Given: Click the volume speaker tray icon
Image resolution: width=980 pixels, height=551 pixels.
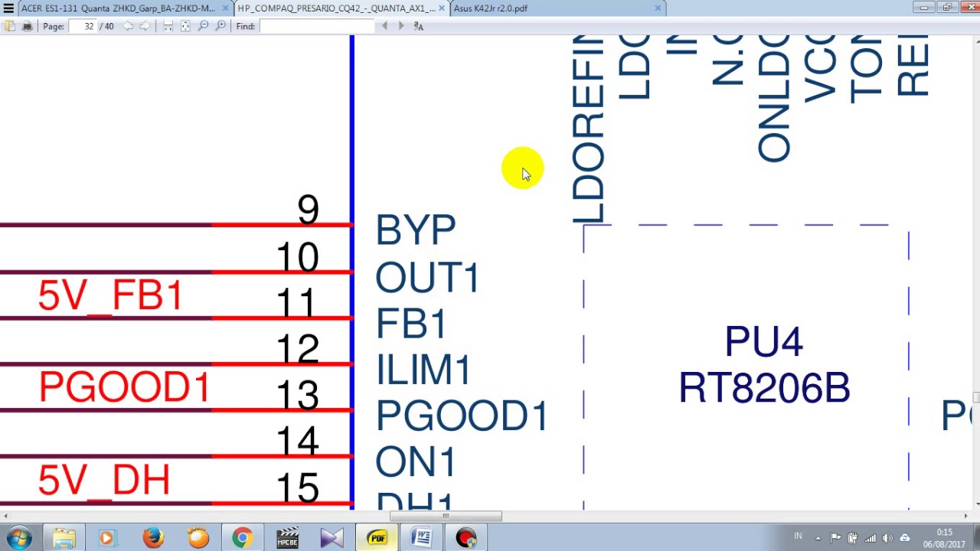Looking at the screenshot, I should [x=887, y=538].
